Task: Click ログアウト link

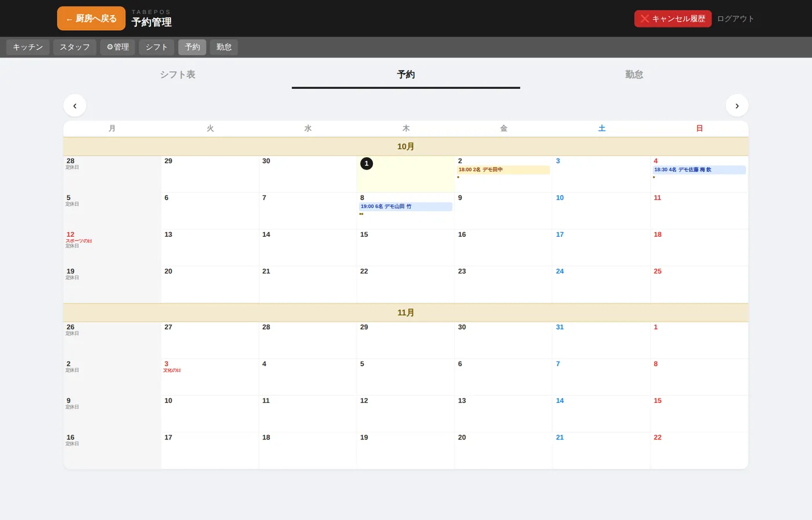Action: (735, 19)
